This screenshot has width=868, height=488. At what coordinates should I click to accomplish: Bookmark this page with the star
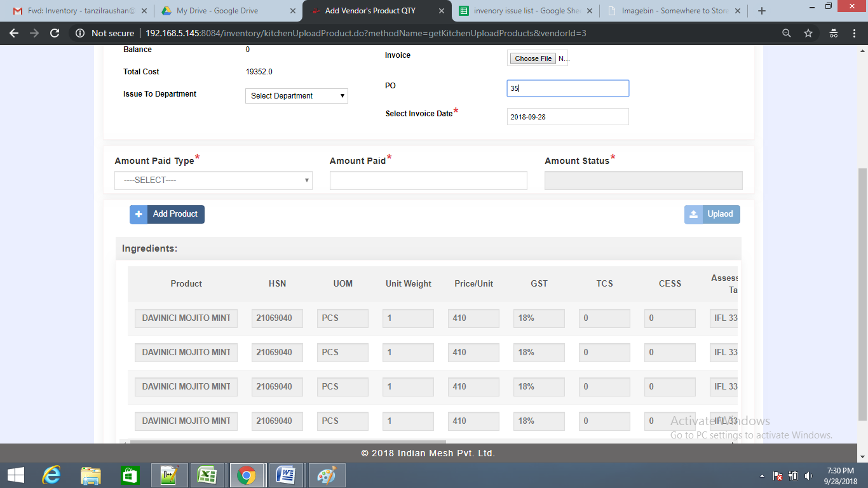click(x=808, y=33)
